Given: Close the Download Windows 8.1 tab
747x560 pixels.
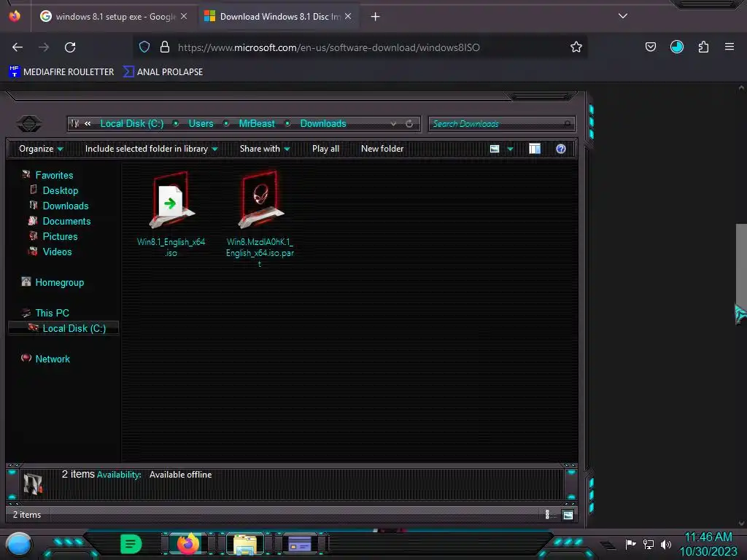Looking at the screenshot, I should click(x=348, y=16).
